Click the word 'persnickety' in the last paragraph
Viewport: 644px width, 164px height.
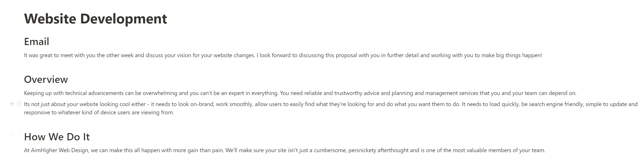point(362,150)
